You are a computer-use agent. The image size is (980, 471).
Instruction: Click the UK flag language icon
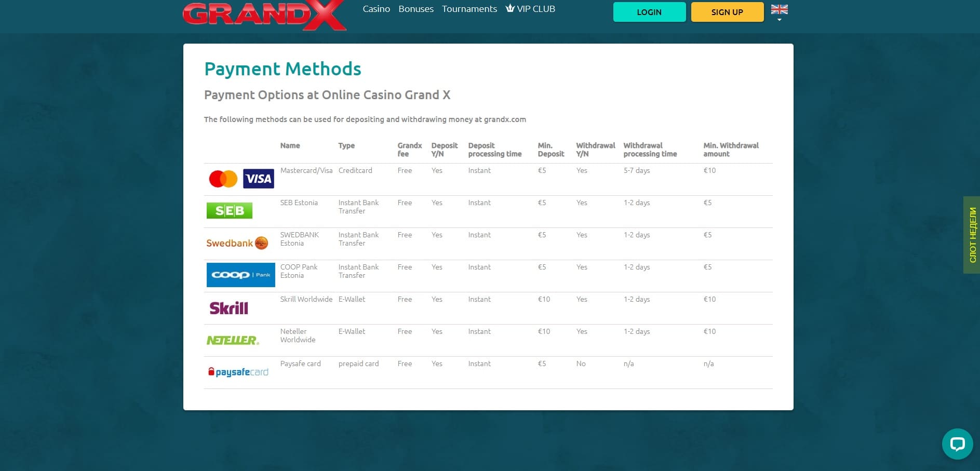tap(779, 9)
